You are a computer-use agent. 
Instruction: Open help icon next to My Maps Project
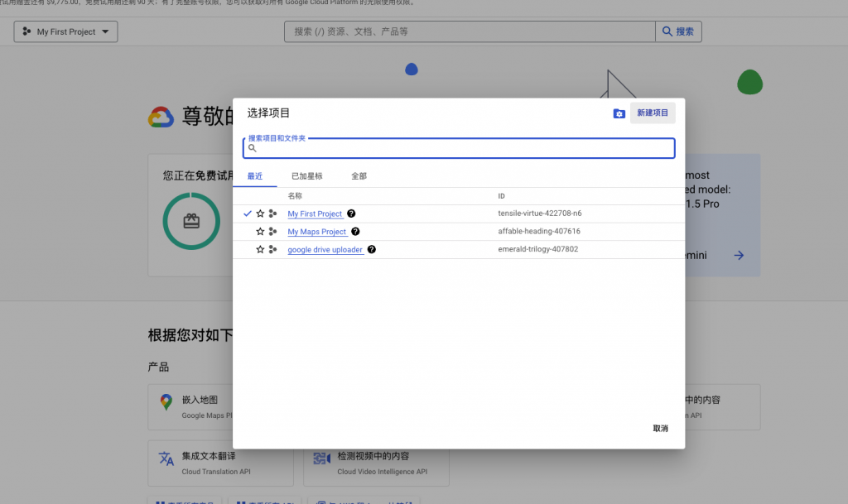355,231
